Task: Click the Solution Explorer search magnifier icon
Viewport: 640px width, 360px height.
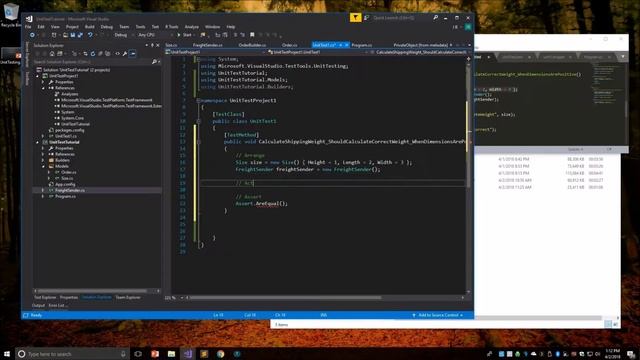Action: (x=154, y=62)
